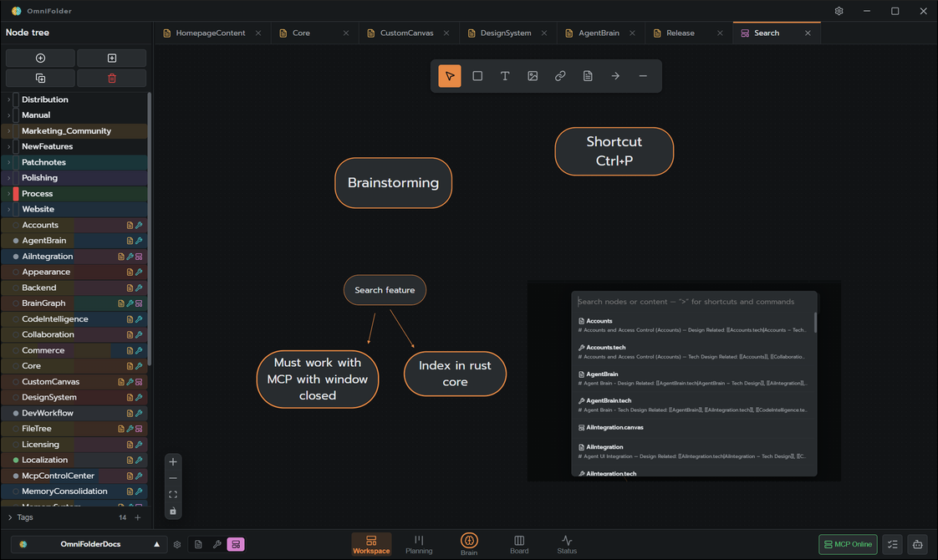Image resolution: width=938 pixels, height=560 pixels.
Task: Pick the line tool in canvas toolbar
Action: point(643,76)
